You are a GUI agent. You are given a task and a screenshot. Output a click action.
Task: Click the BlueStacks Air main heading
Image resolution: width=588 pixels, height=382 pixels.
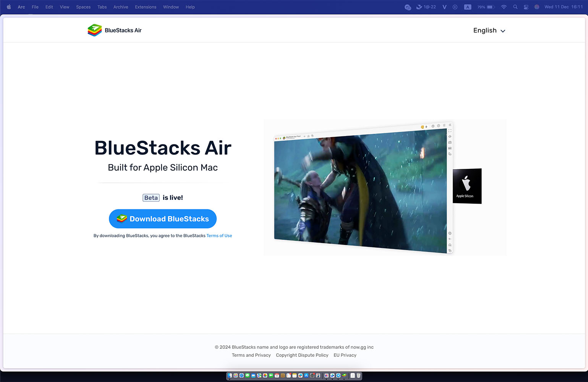click(163, 148)
